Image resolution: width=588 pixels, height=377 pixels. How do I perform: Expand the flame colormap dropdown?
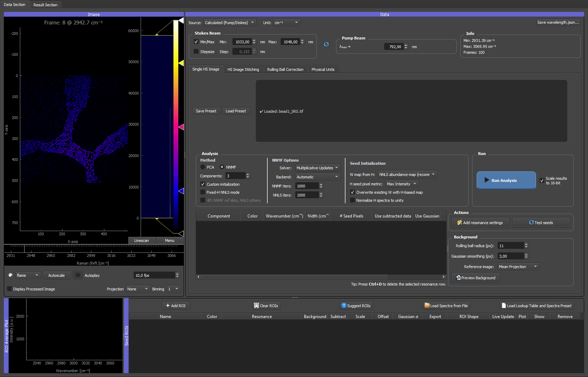[x=28, y=275]
